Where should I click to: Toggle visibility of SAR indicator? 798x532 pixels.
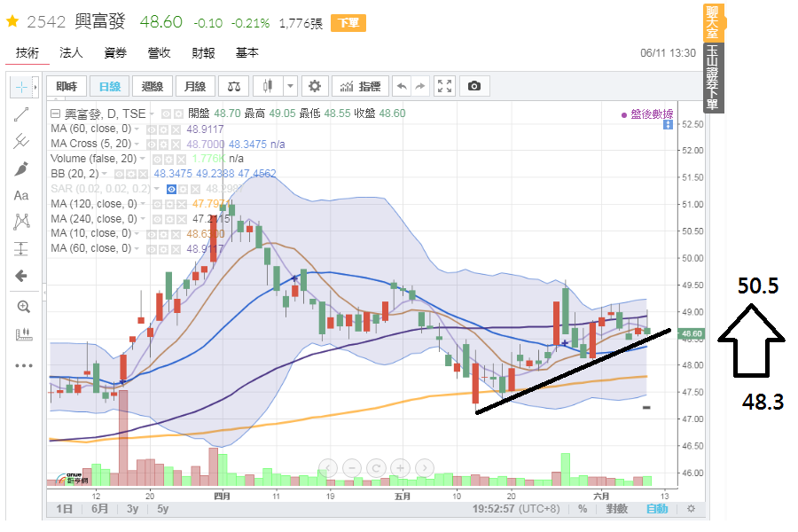coord(171,190)
